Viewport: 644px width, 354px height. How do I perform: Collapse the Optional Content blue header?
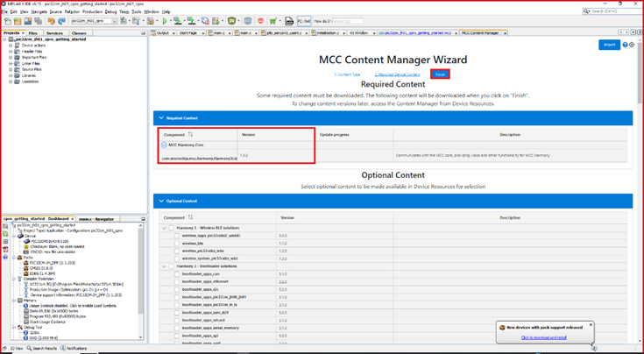[393, 201]
